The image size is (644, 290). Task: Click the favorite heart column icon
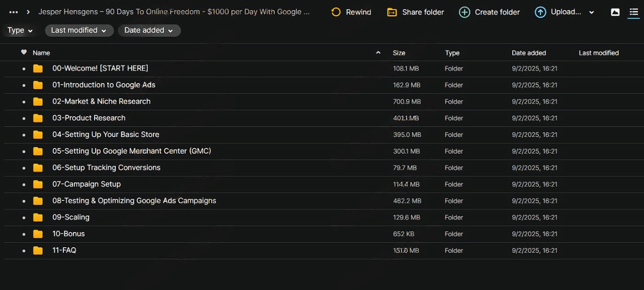point(24,52)
